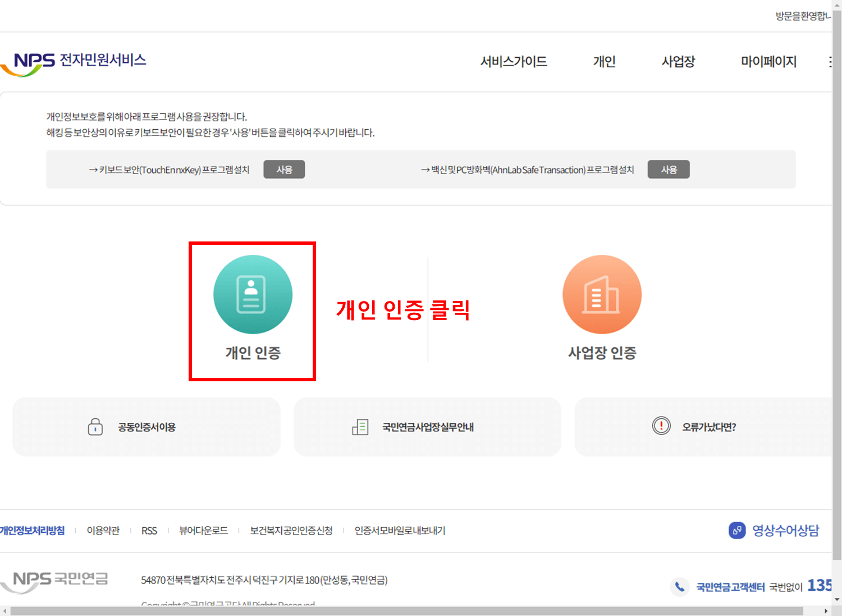The image size is (842, 616).
Task: Click the exclamation icon beside 오류가났다면?
Action: [x=661, y=426]
